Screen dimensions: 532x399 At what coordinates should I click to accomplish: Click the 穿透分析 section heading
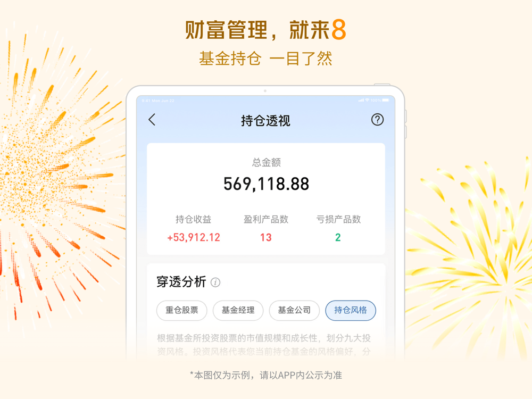(181, 281)
